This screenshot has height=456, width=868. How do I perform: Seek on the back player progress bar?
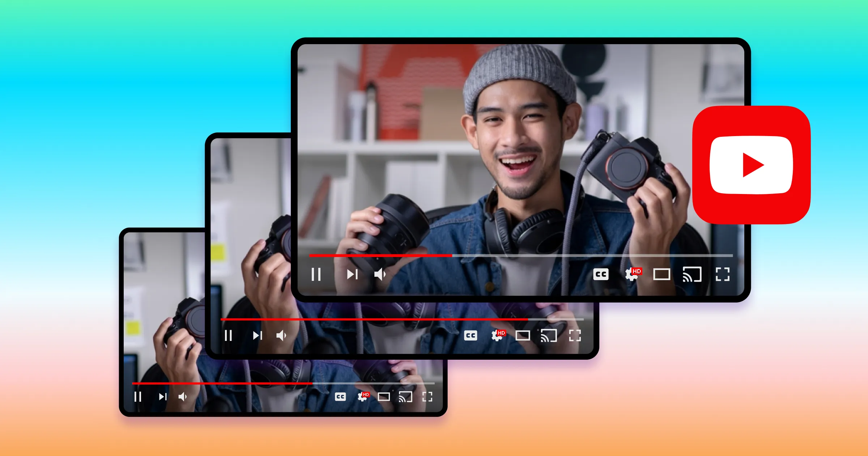283,383
